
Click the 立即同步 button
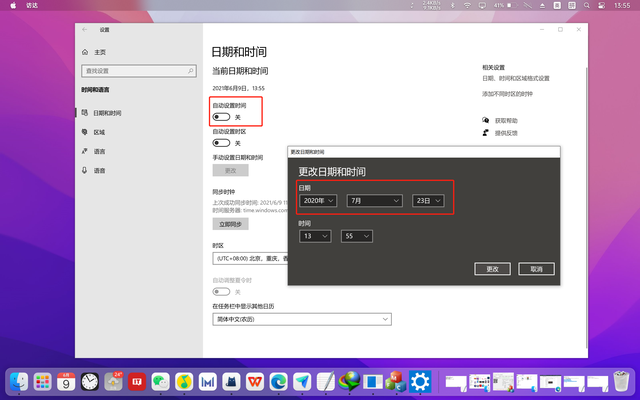(231, 224)
